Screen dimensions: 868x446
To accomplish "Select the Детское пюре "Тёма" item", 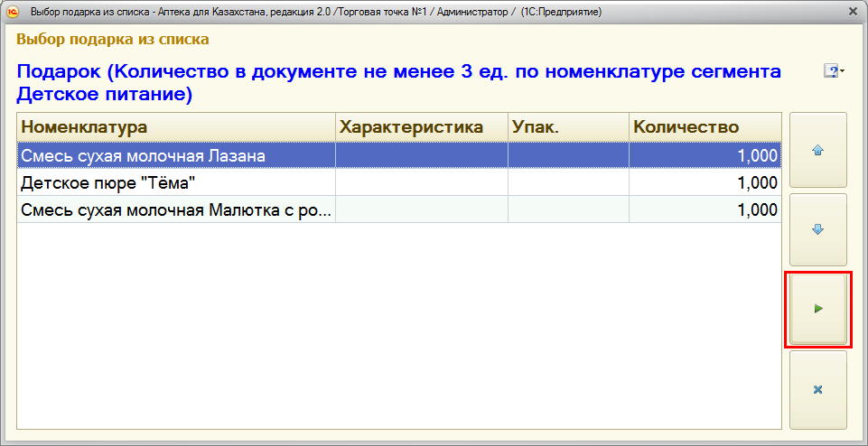I will [x=176, y=183].
